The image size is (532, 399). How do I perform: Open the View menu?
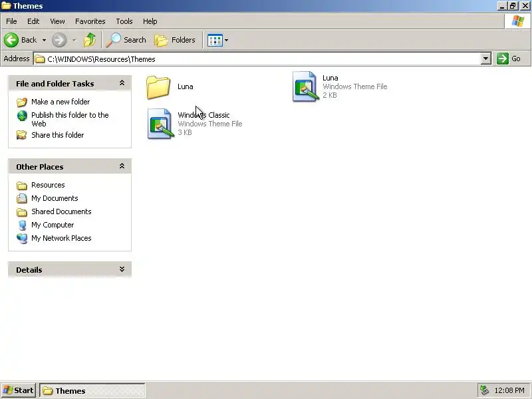(x=57, y=21)
